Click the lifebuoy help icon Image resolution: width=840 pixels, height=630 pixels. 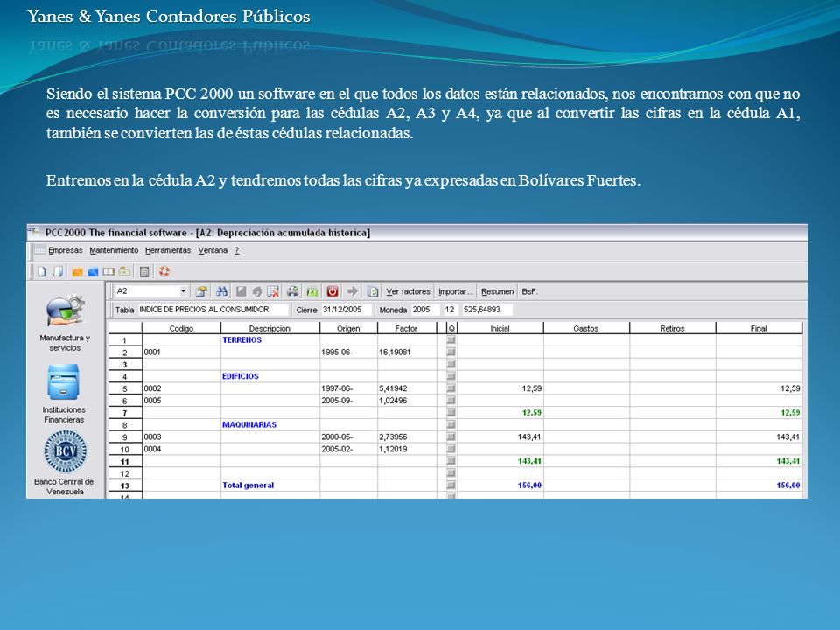(x=164, y=271)
